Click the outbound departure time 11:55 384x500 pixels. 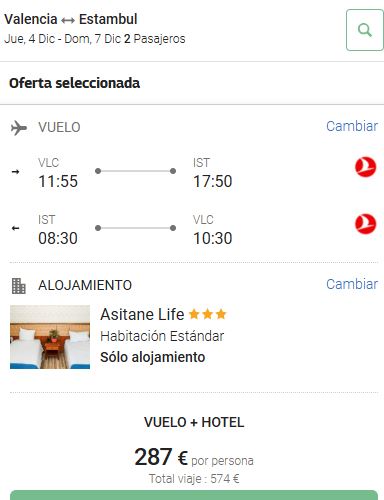click(x=58, y=181)
